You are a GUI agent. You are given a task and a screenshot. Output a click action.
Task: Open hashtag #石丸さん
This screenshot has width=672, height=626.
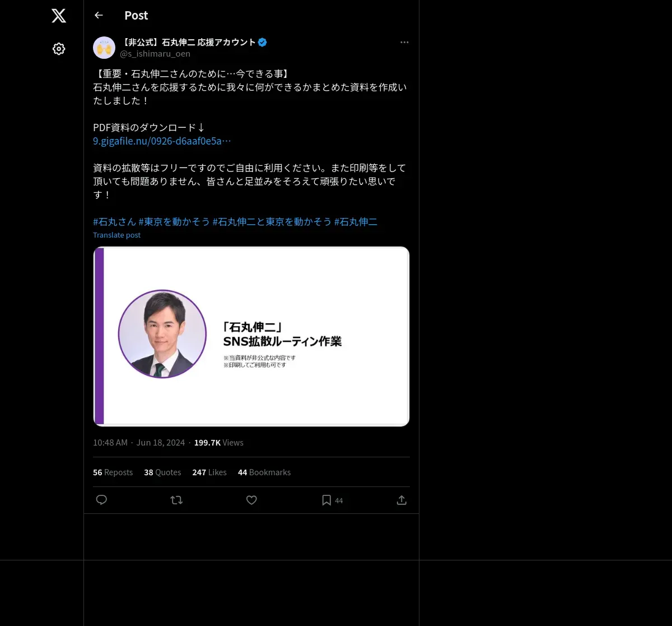click(x=114, y=222)
